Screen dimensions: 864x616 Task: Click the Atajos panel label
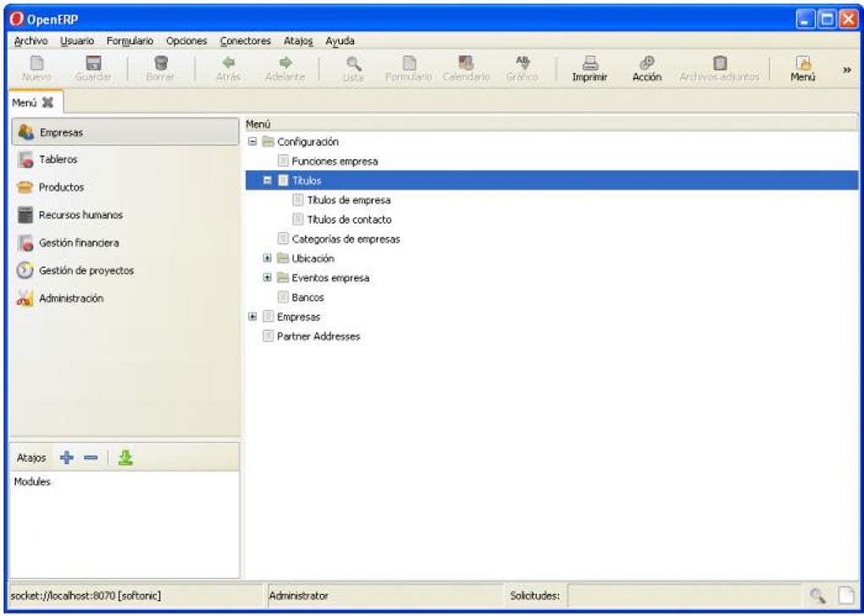pos(31,458)
